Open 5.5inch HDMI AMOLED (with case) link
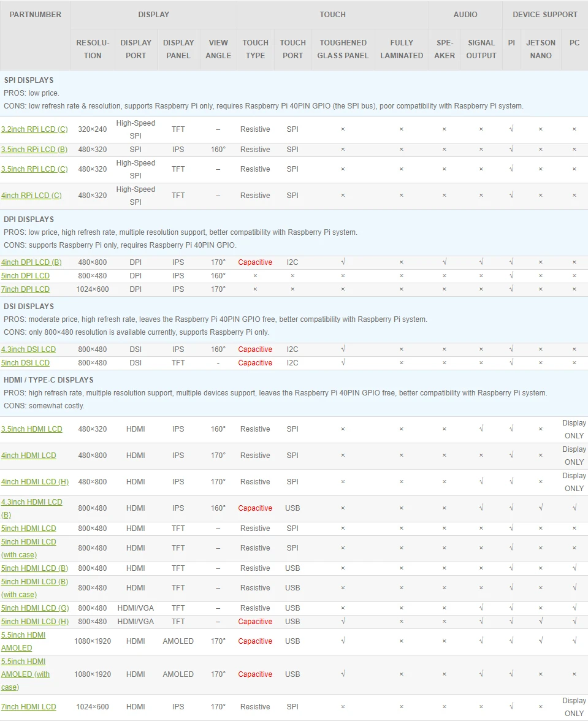The width and height of the screenshot is (588, 721). 25,674
